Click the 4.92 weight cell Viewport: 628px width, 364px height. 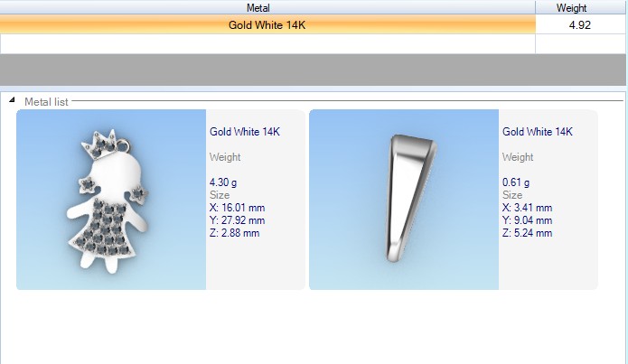click(x=579, y=25)
